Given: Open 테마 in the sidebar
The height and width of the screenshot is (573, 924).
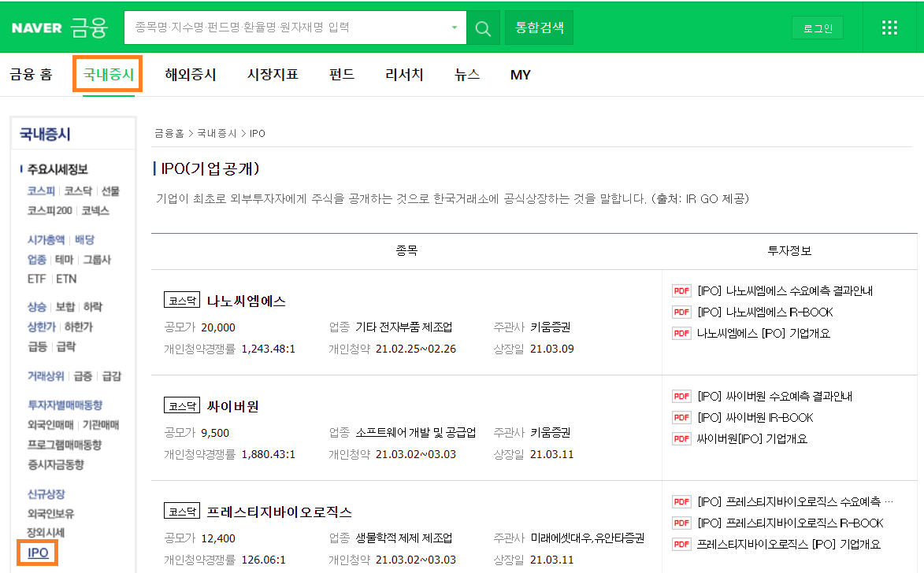Looking at the screenshot, I should tap(65, 260).
